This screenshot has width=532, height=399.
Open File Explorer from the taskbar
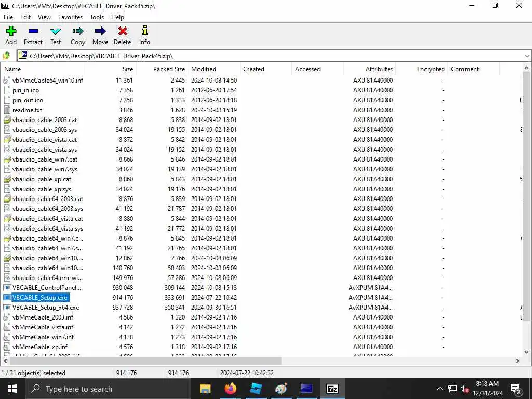[205, 389]
